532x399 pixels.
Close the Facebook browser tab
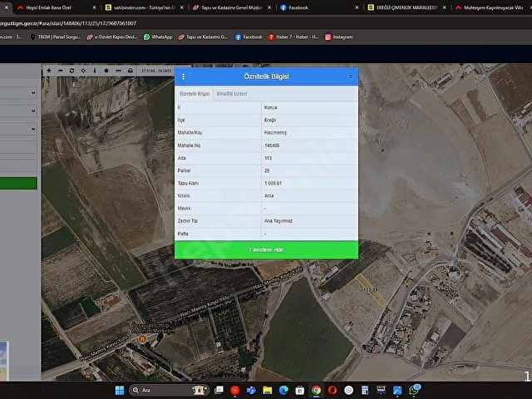tap(357, 7)
